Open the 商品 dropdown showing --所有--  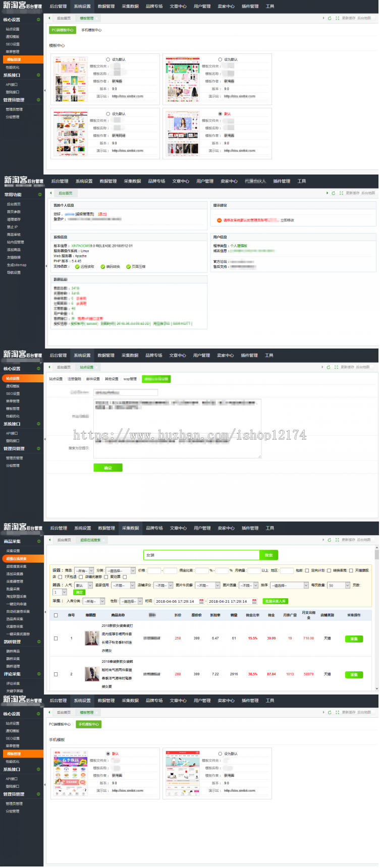tap(84, 571)
